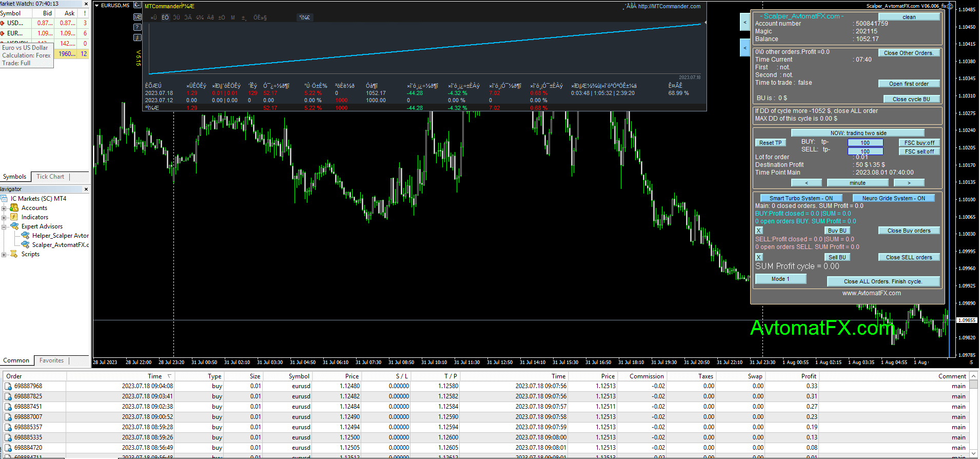The image size is (980, 459).
Task: Click the Scripts scroll icon in Navigator
Action: pyautogui.click(x=14, y=254)
